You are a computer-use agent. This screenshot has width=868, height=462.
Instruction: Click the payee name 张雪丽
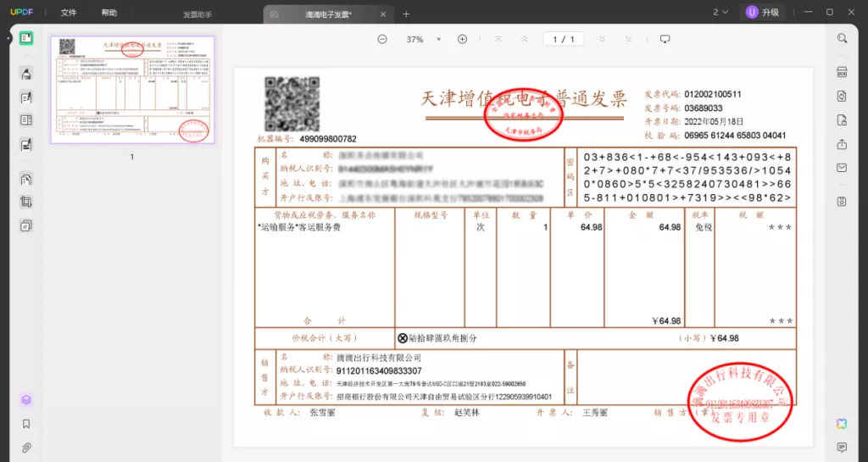(322, 413)
